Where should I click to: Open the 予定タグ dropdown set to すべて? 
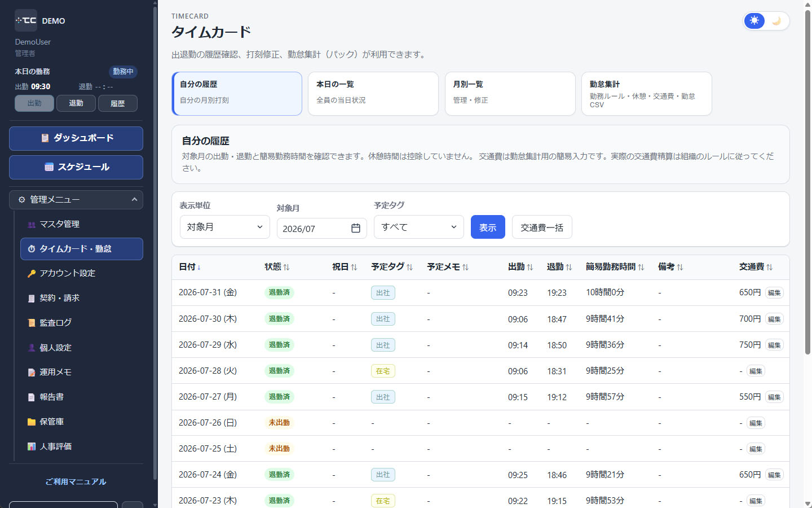[419, 227]
